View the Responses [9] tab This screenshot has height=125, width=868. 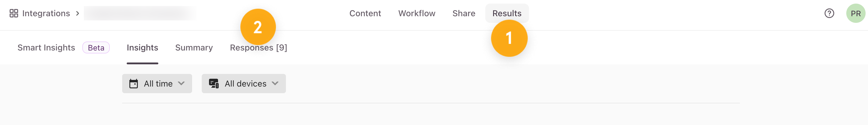click(258, 48)
